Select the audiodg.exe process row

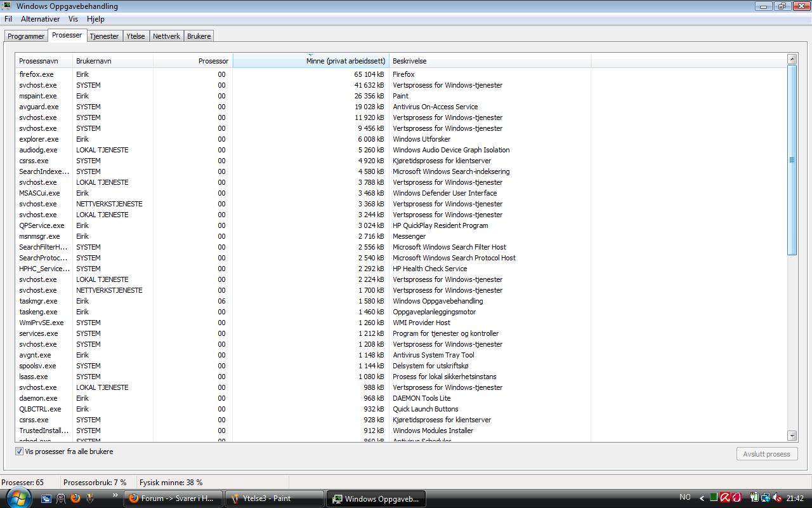[x=401, y=150]
